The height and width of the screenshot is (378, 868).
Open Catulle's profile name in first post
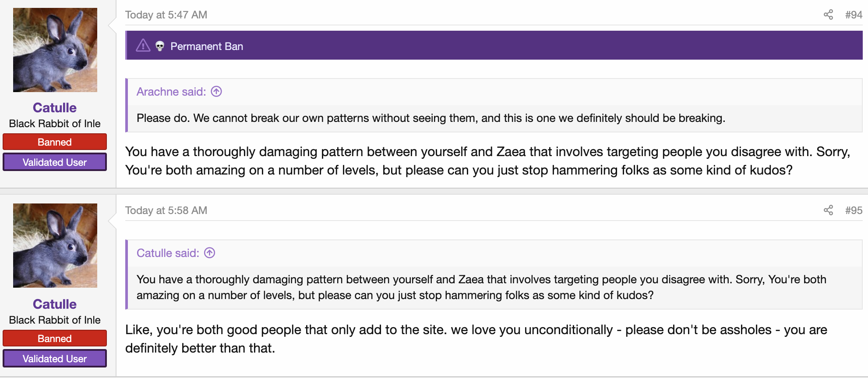55,107
